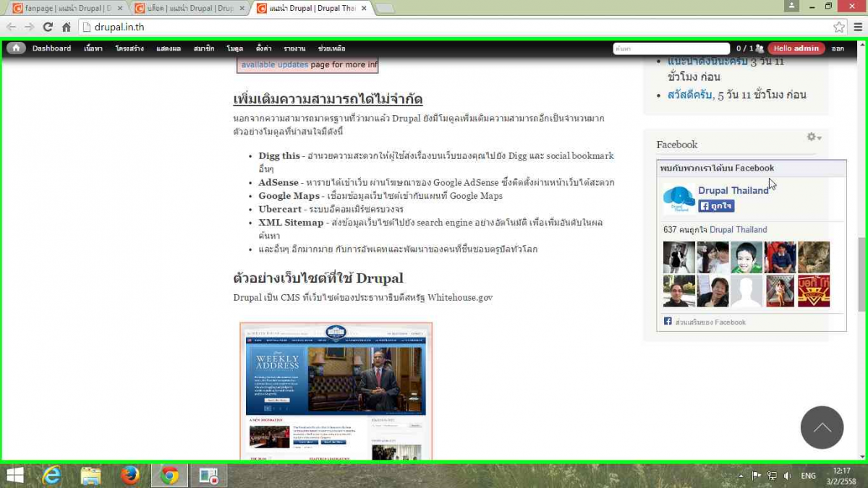This screenshot has width=868, height=488.
Task: Click the Chrome user profile button
Action: coord(792,6)
